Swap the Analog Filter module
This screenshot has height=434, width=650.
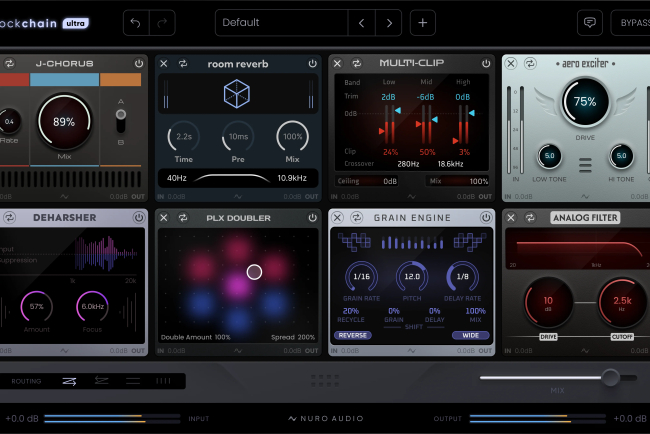point(530,218)
